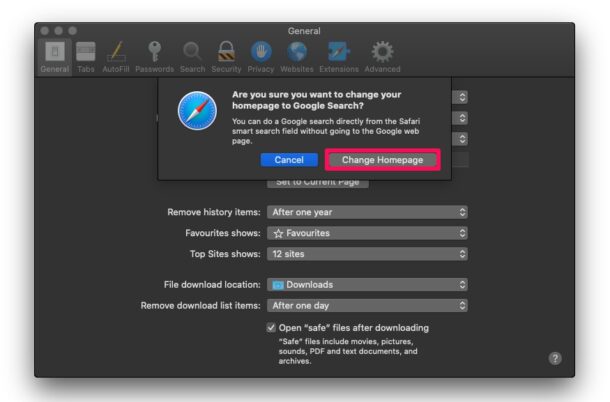
Task: Click the "File download location:" label
Action: 212,284
